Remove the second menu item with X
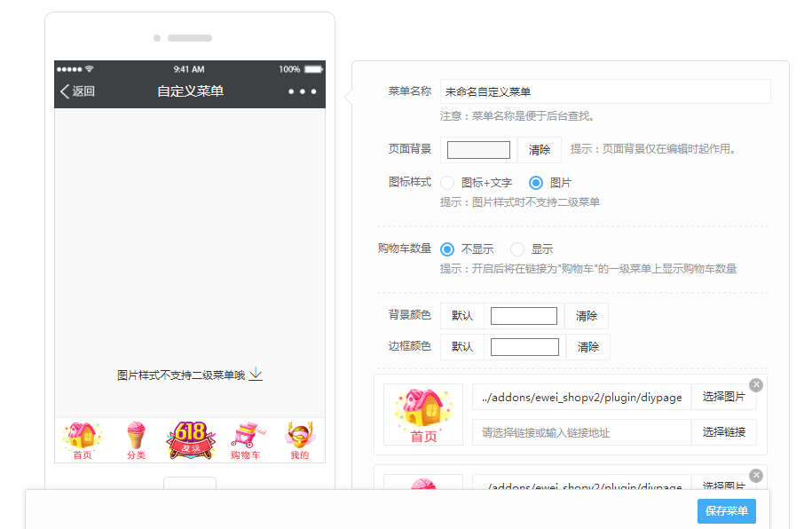 coord(757,476)
